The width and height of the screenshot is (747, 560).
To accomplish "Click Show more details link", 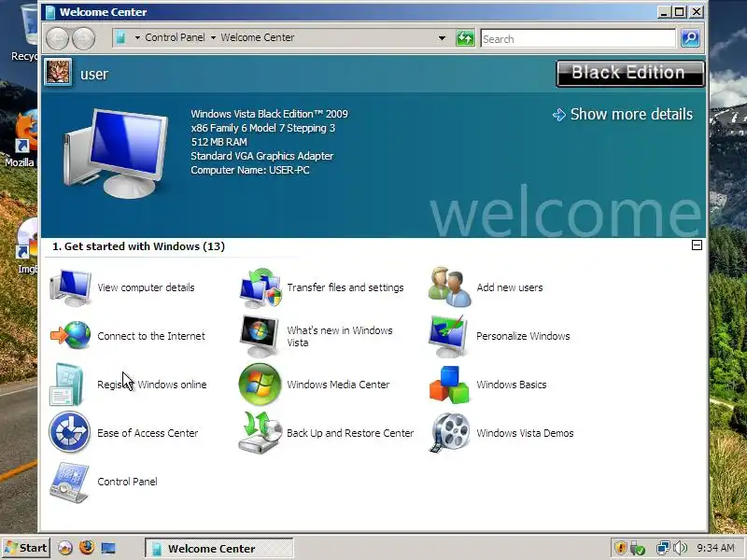I will coord(623,114).
